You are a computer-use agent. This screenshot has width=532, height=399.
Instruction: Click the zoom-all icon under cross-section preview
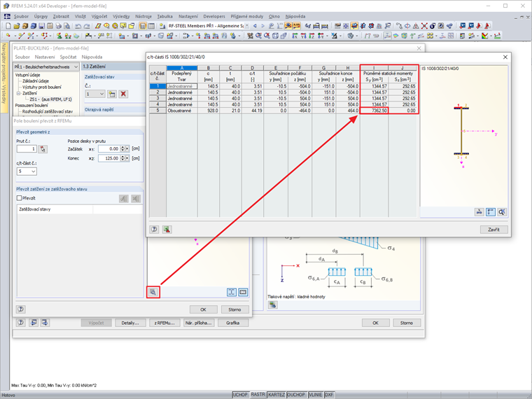[x=502, y=212]
